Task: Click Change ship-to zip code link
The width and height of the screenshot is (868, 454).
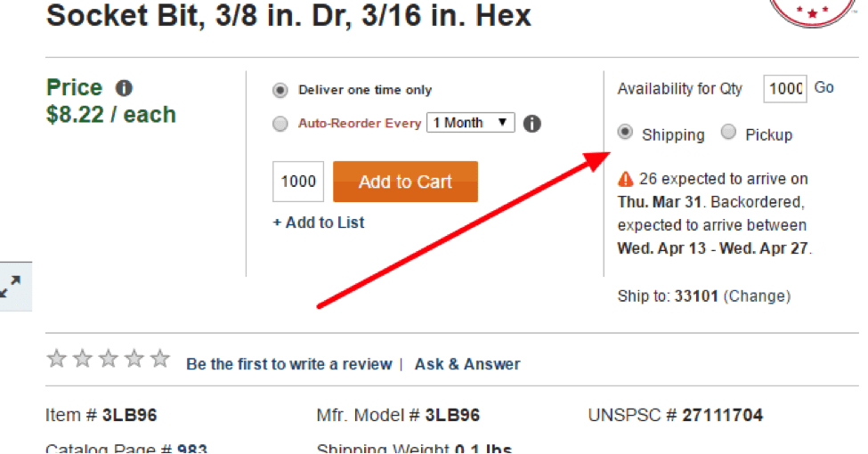Action: (x=757, y=296)
